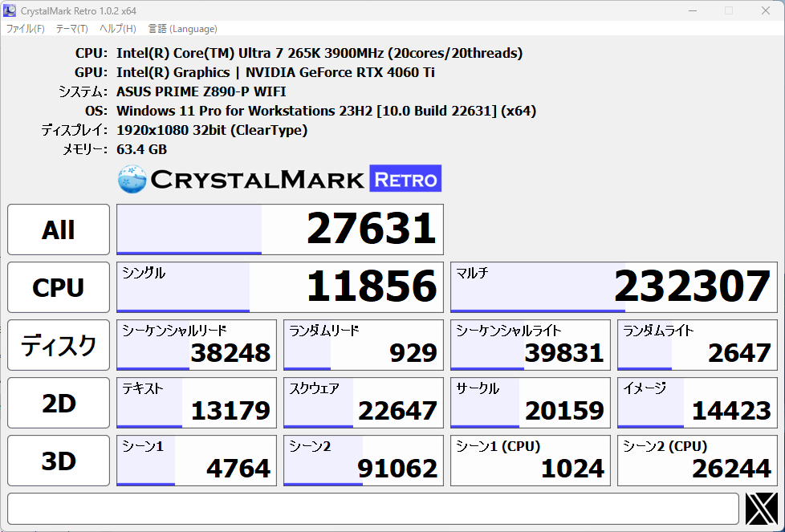Image resolution: width=785 pixels, height=532 pixels.
Task: Click the empty comment field at bottom
Action: [x=373, y=509]
